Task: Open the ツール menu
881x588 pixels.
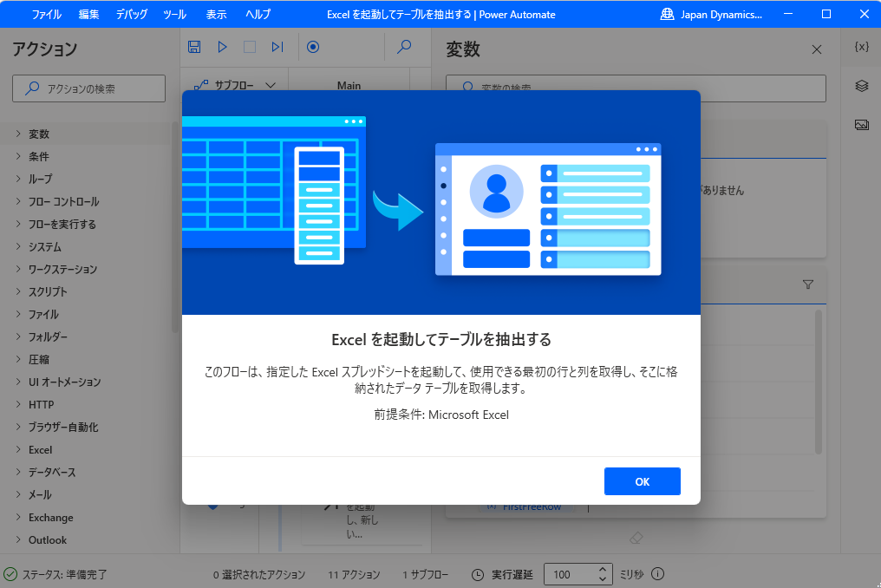Action: [x=174, y=14]
